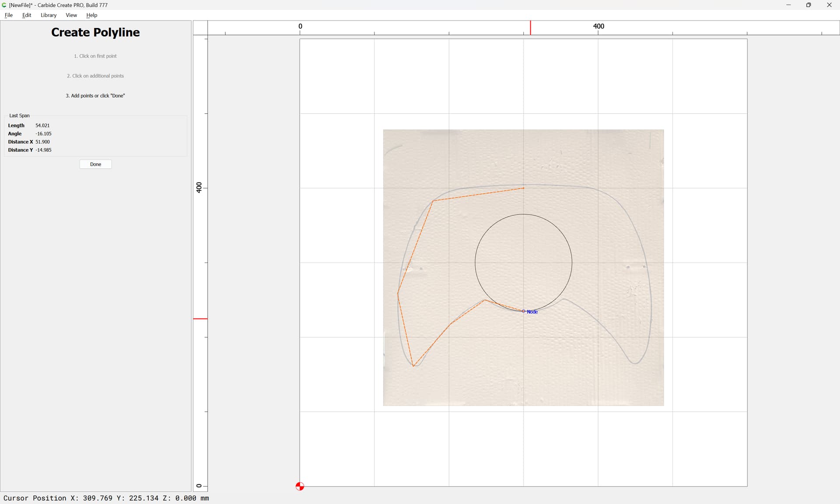Click polyline vertex at lower-left tip

(x=413, y=366)
